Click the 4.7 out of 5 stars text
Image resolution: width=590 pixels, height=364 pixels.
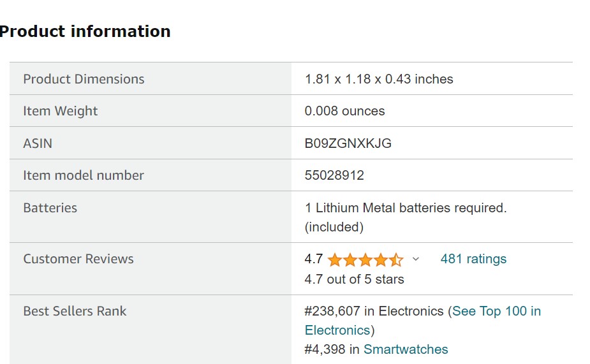tap(354, 279)
